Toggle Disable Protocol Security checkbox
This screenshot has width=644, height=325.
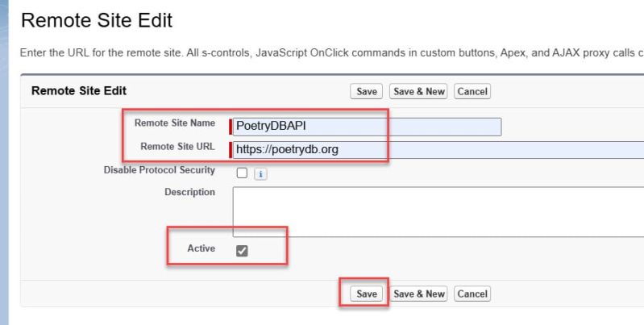(x=242, y=173)
